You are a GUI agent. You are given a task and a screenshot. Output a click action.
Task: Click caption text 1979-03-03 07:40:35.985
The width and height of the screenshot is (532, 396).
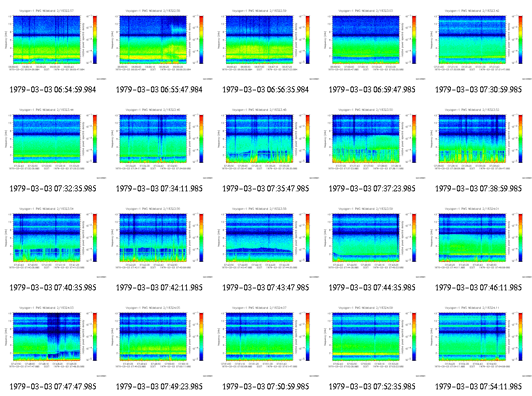(x=53, y=288)
